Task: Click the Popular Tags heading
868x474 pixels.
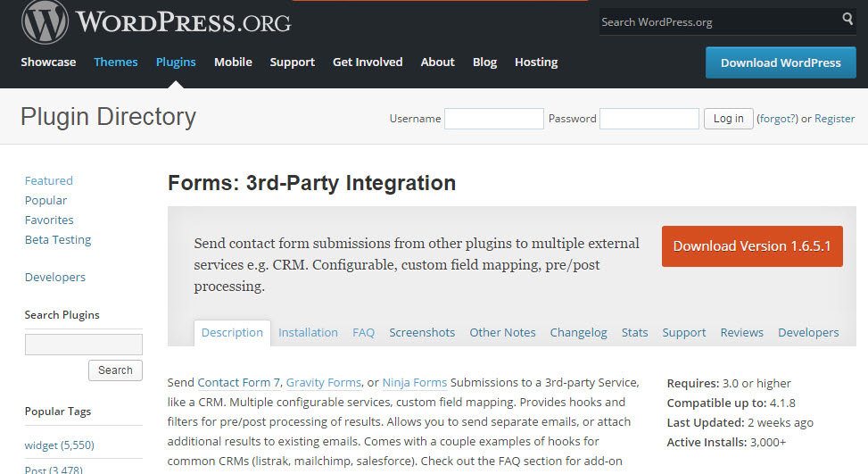Action: [58, 412]
